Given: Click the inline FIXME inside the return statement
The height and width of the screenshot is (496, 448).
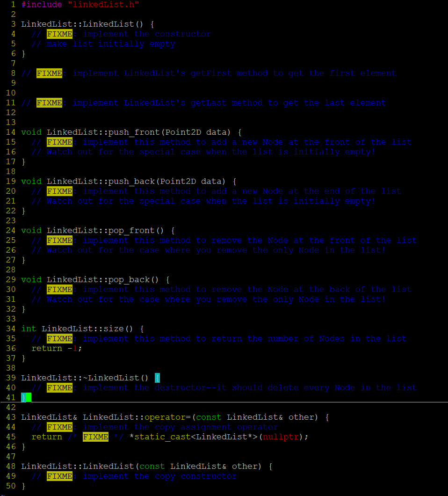Looking at the screenshot, I should pos(95,437).
